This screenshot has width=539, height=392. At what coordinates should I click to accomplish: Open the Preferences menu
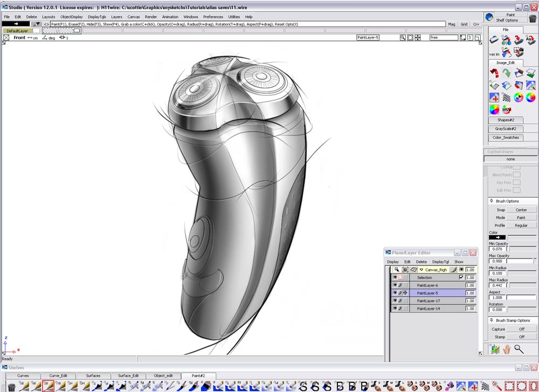point(213,17)
